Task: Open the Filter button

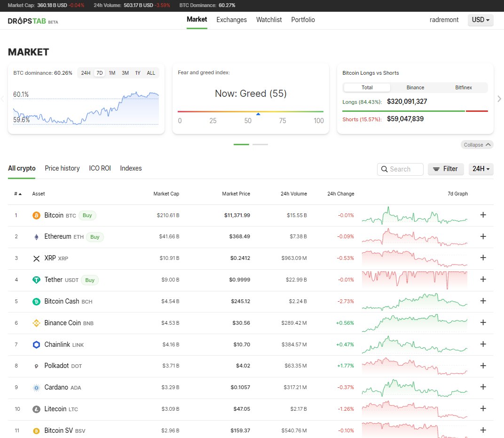Action: coord(446,169)
